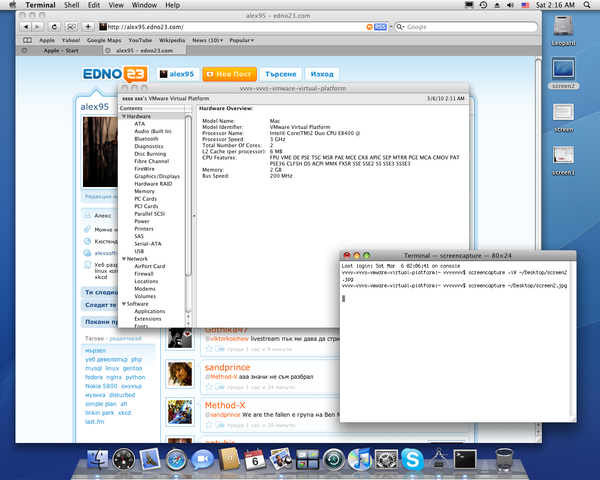
Task: Open Address Book in the Dock
Action: [x=228, y=459]
